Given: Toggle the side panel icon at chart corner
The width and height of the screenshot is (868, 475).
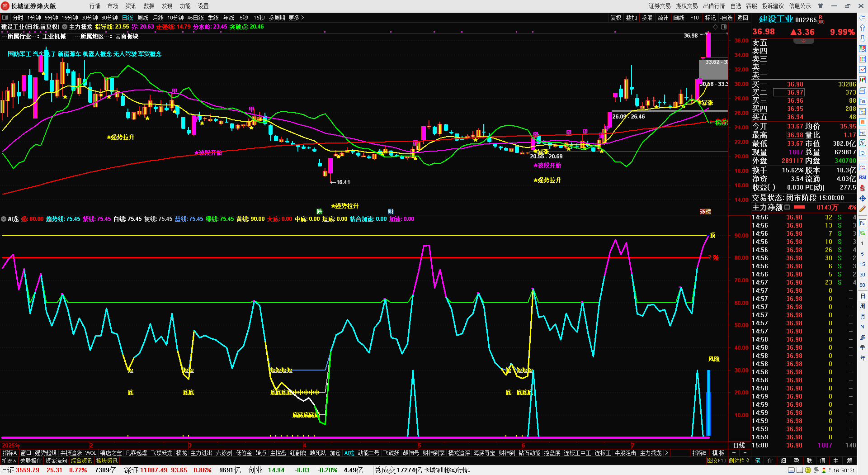Looking at the screenshot, I should point(724,27).
